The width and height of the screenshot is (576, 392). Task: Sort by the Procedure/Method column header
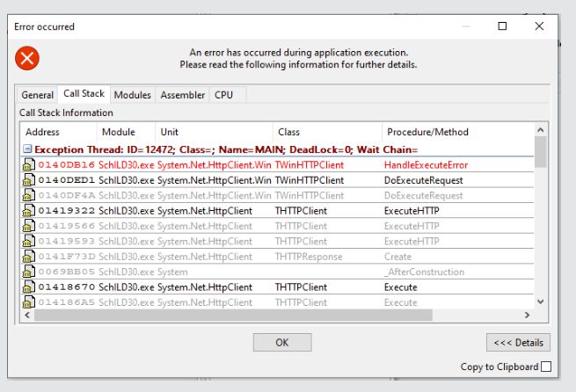click(458, 132)
